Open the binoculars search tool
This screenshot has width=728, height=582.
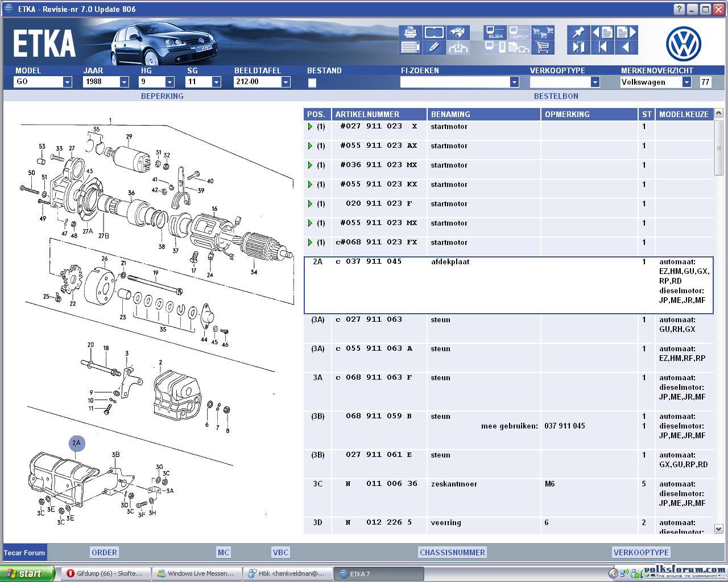[x=458, y=32]
